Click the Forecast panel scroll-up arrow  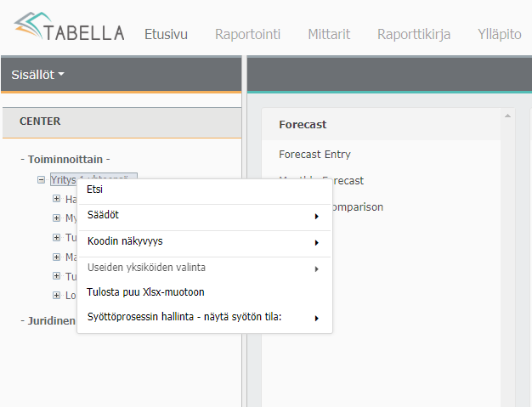507,116
